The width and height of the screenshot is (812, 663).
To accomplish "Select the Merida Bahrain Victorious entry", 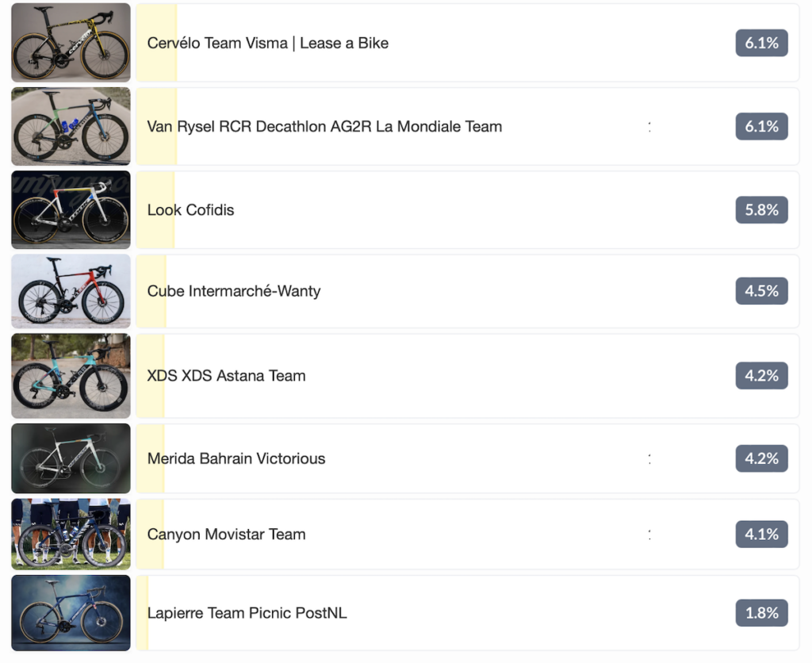I will (x=468, y=458).
